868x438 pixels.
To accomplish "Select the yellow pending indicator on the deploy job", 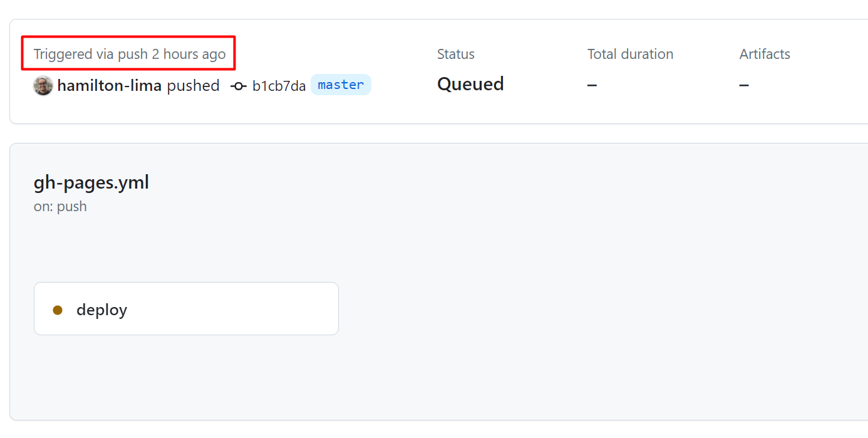I will click(x=58, y=309).
